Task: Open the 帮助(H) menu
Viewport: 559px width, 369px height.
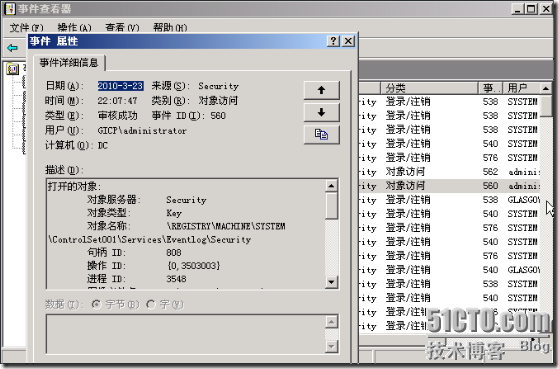Action: point(170,27)
